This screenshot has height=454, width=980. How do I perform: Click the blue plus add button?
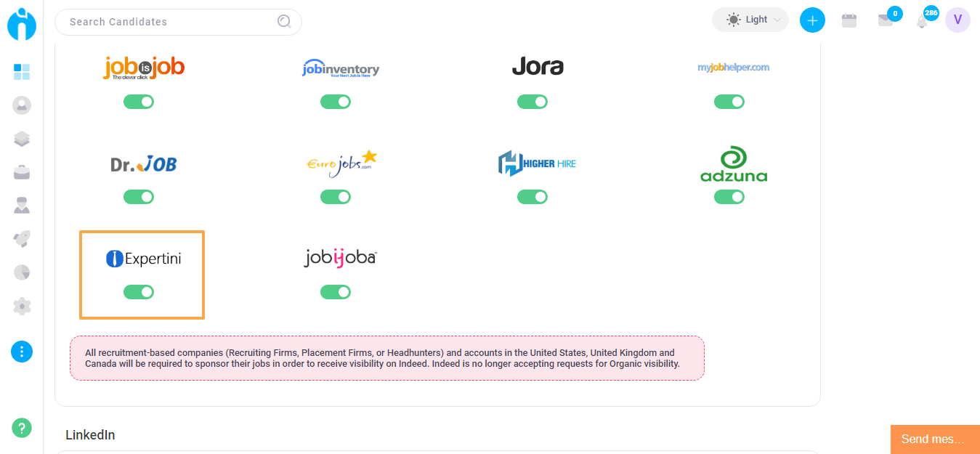[x=812, y=20]
